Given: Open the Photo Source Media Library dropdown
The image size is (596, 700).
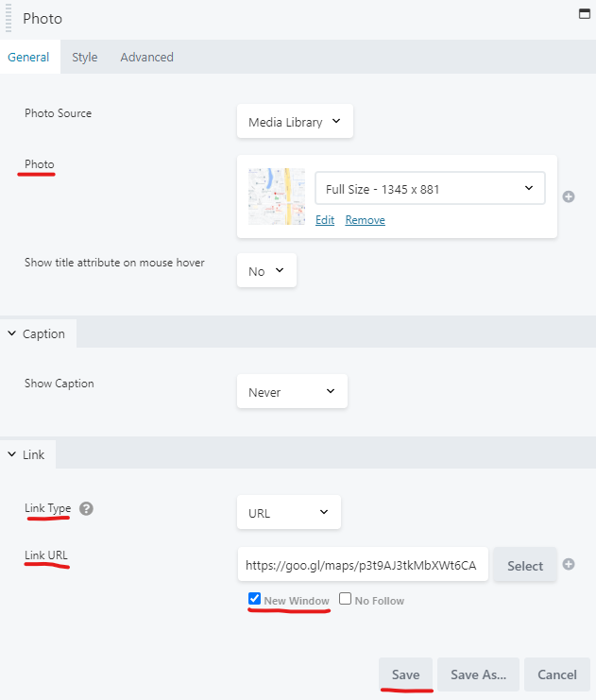Looking at the screenshot, I should 295,122.
